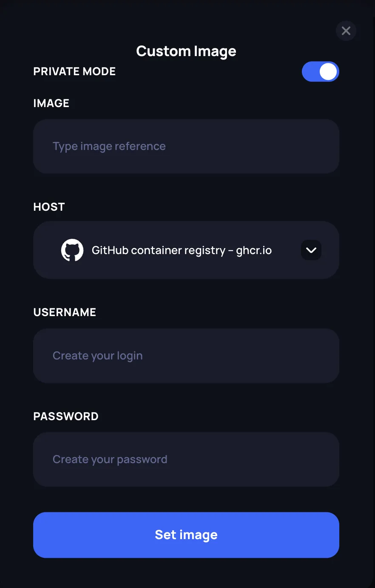Click the PASSWORD label
375x588 pixels.
coord(65,416)
